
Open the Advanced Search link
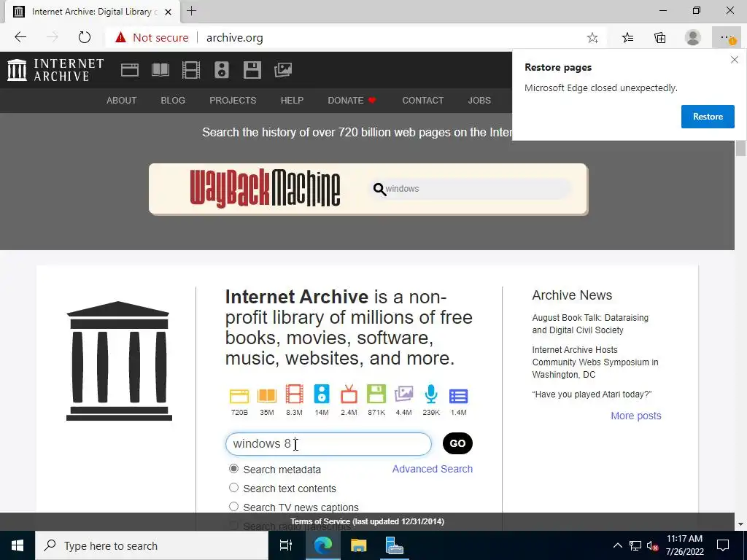coord(432,469)
